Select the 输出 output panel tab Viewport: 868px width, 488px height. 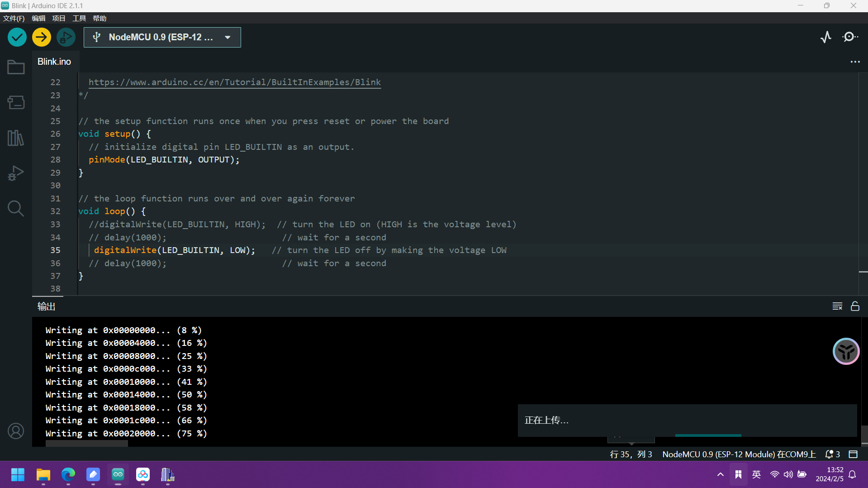click(x=46, y=306)
